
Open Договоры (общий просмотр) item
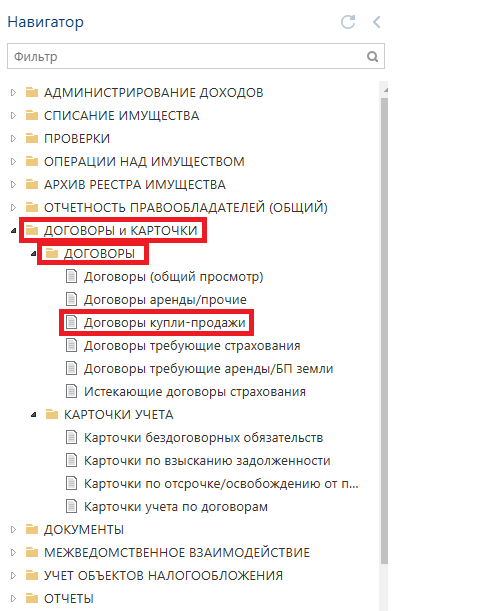(x=173, y=277)
